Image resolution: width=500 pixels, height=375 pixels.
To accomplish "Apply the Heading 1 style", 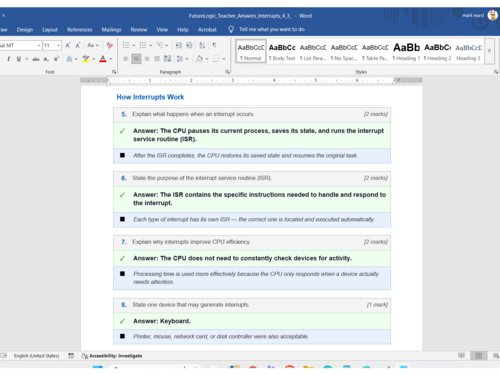I will (x=406, y=51).
